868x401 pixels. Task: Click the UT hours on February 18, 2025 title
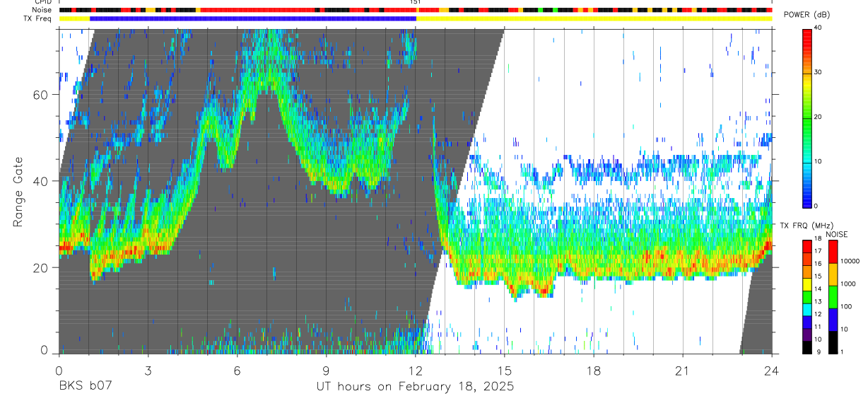coord(415,388)
